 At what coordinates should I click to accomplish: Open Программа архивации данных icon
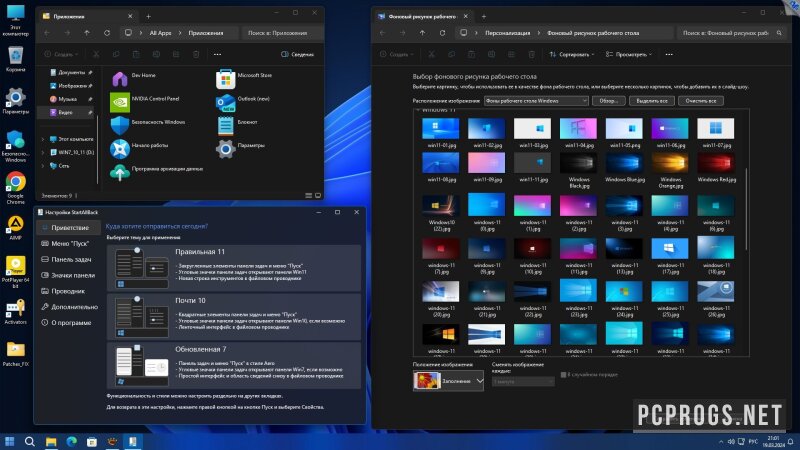click(120, 172)
